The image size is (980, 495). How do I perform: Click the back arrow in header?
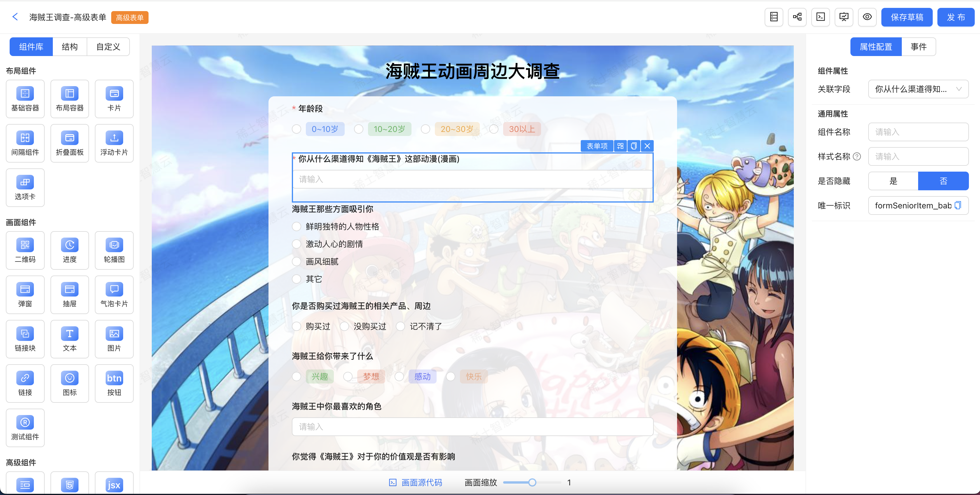15,17
